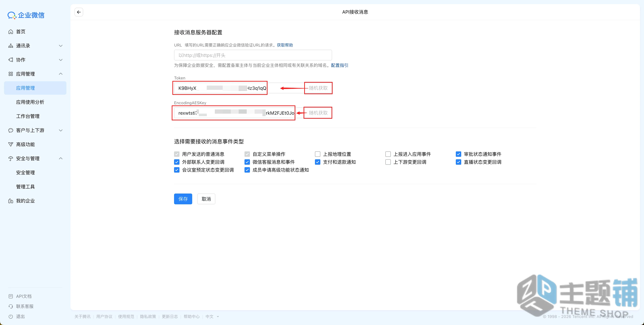Click the 应用管理 grid icon
The image size is (644, 325).
pos(11,74)
